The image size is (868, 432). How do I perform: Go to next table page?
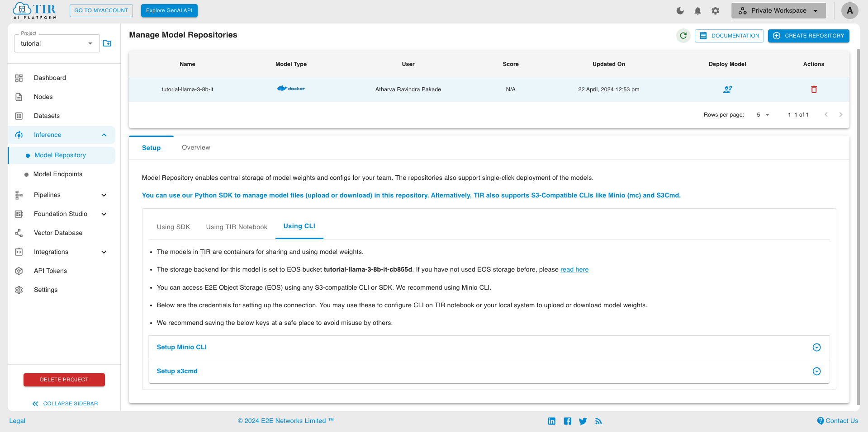(840, 115)
